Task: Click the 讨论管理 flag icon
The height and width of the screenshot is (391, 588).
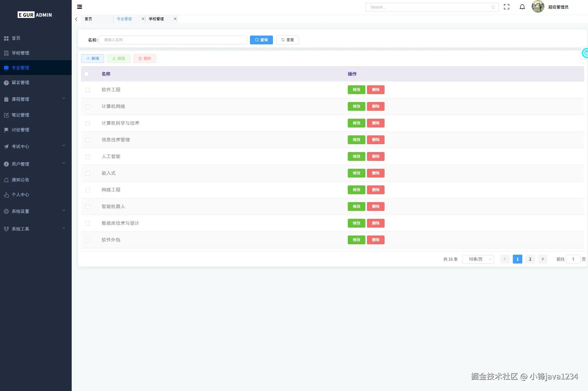Action: [x=6, y=130]
